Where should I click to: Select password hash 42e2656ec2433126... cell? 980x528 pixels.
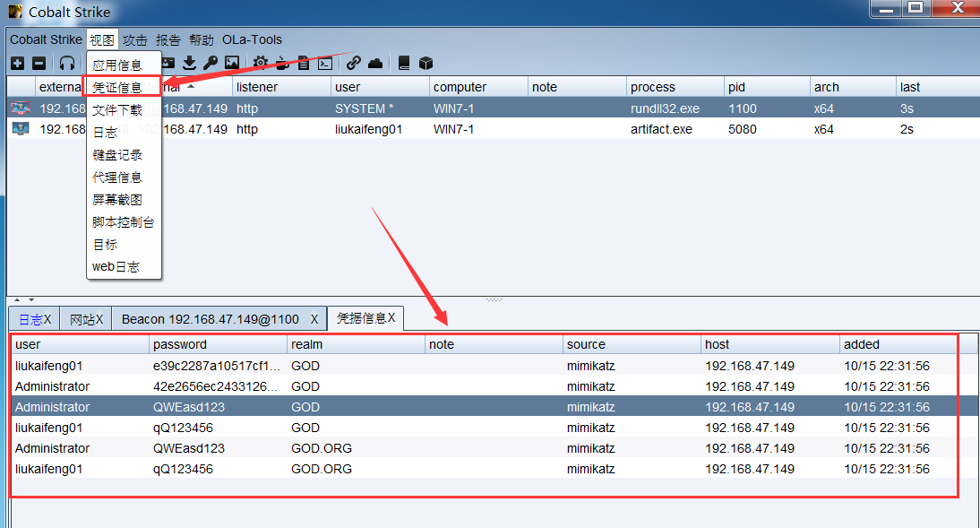[218, 386]
